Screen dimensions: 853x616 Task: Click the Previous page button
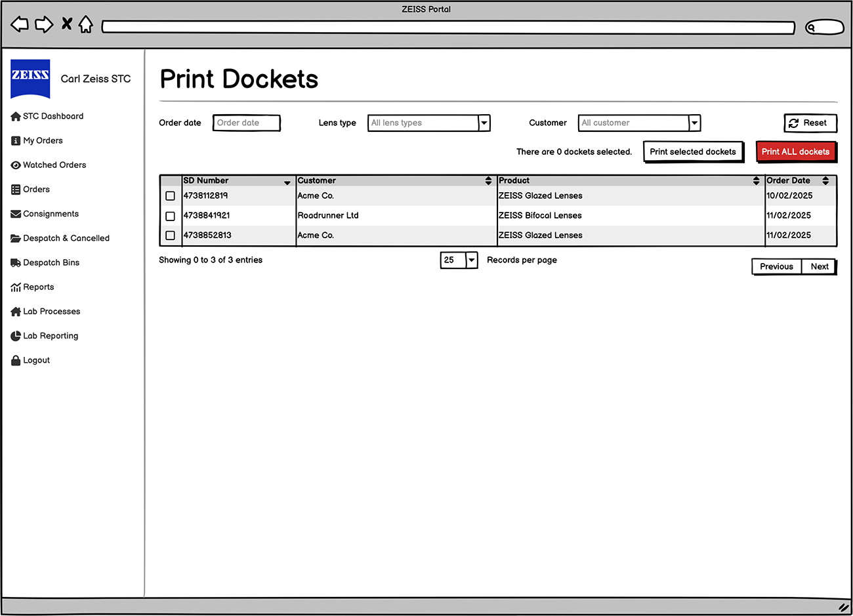pyautogui.click(x=776, y=266)
